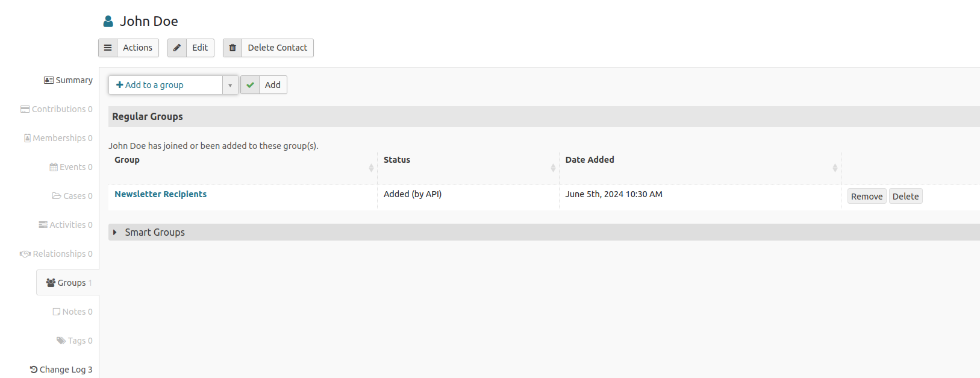The image size is (980, 378).
Task: Select the Relationships tab
Action: pyautogui.click(x=56, y=254)
